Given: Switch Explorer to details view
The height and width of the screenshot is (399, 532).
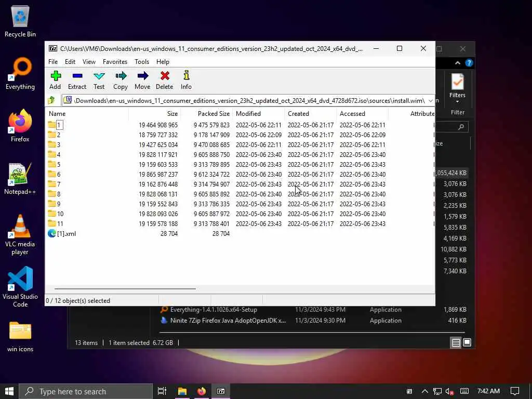Looking at the screenshot, I should pos(456,343).
